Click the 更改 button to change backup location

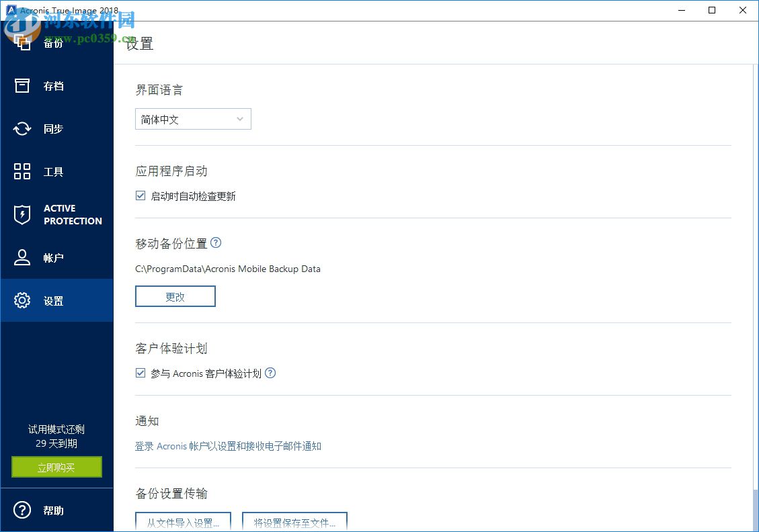pos(175,296)
